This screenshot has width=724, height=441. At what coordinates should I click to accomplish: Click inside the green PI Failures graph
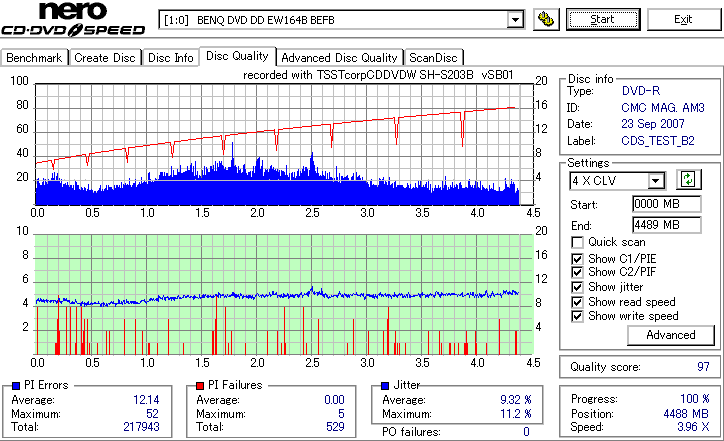pyautogui.click(x=284, y=295)
